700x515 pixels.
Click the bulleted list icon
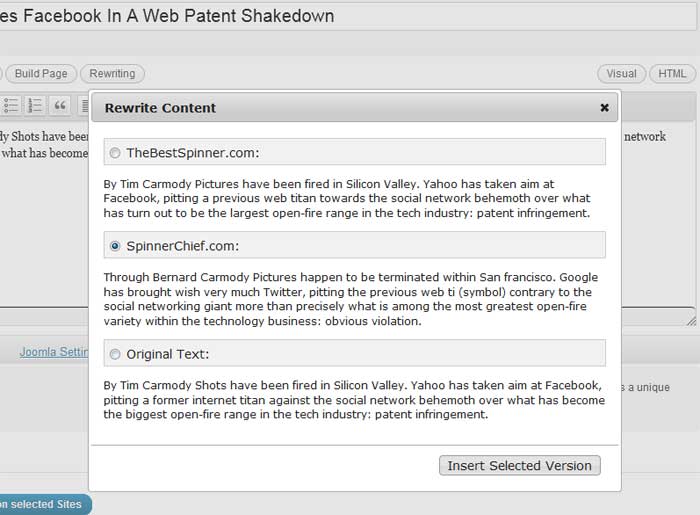pos(11,105)
